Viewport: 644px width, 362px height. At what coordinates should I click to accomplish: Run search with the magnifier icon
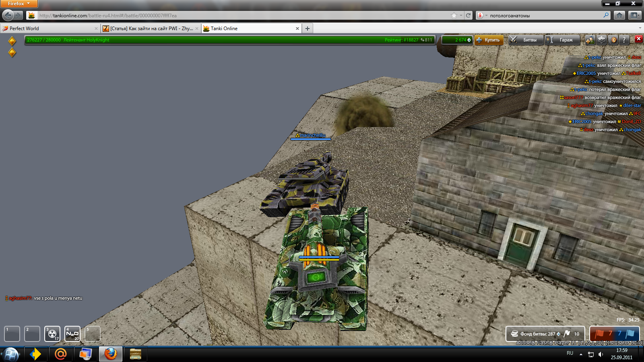tap(606, 15)
